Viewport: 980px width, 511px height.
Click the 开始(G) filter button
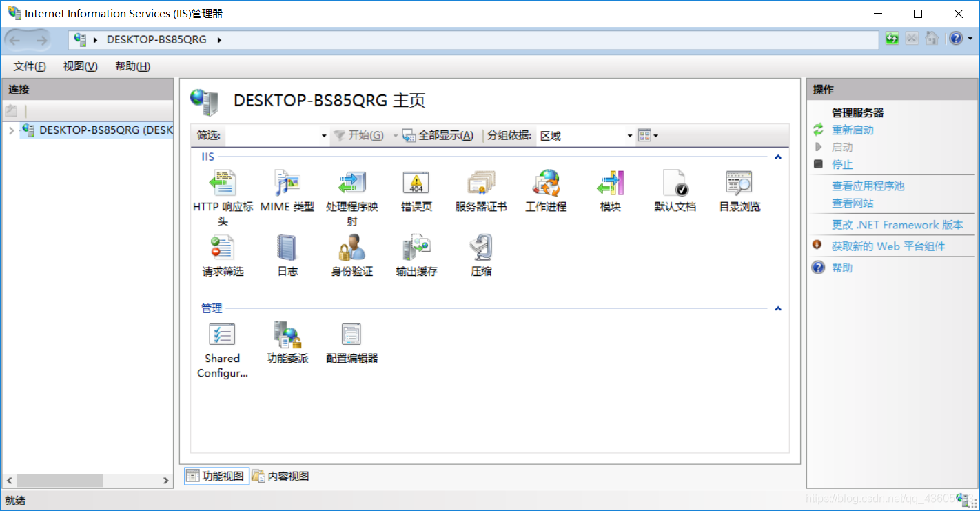pos(358,135)
